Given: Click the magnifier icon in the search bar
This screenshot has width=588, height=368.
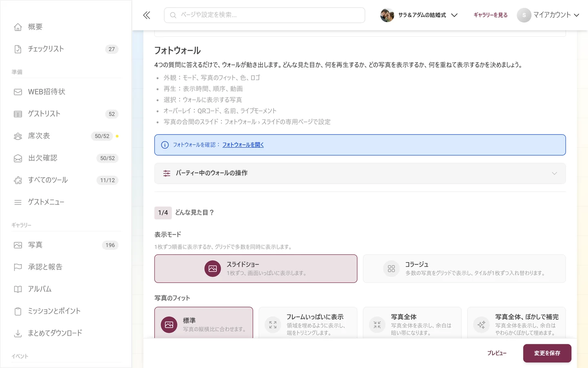Looking at the screenshot, I should pyautogui.click(x=173, y=15).
